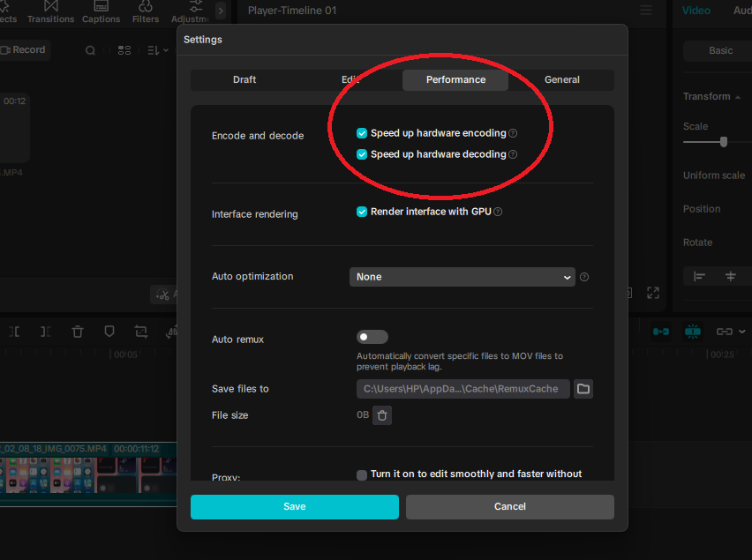Image resolution: width=752 pixels, height=560 pixels.
Task: Open the media sort dropdown
Action: coord(158,50)
